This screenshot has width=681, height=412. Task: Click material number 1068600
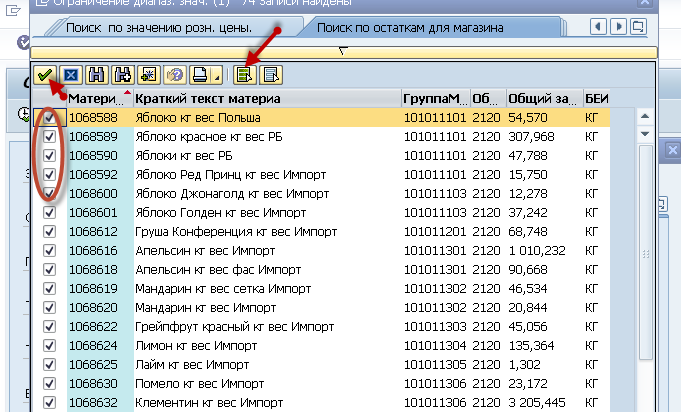click(x=93, y=194)
